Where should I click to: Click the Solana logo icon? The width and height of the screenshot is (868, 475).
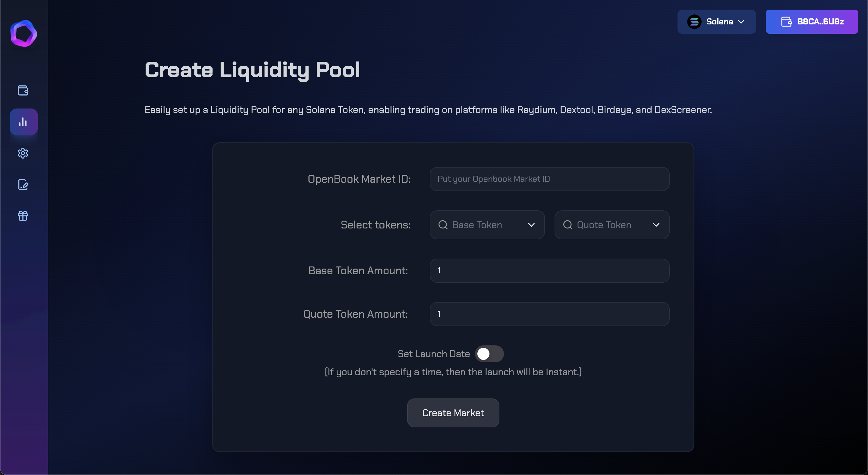coord(694,22)
